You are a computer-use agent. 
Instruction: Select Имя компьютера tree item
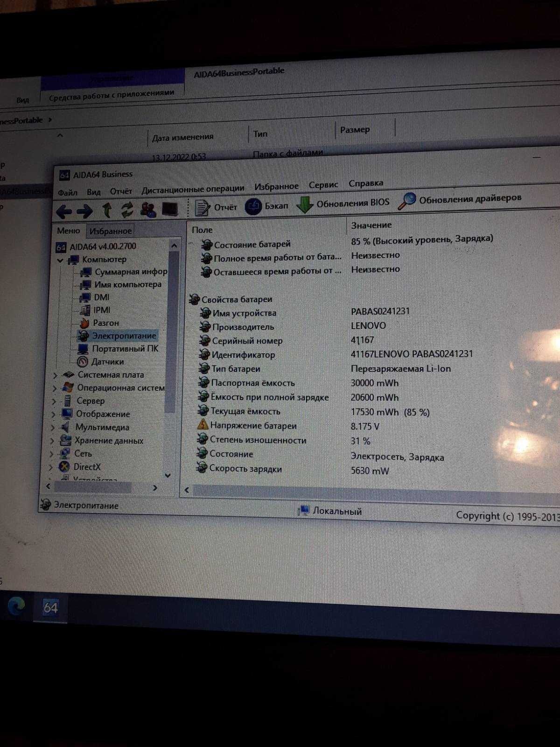point(121,284)
